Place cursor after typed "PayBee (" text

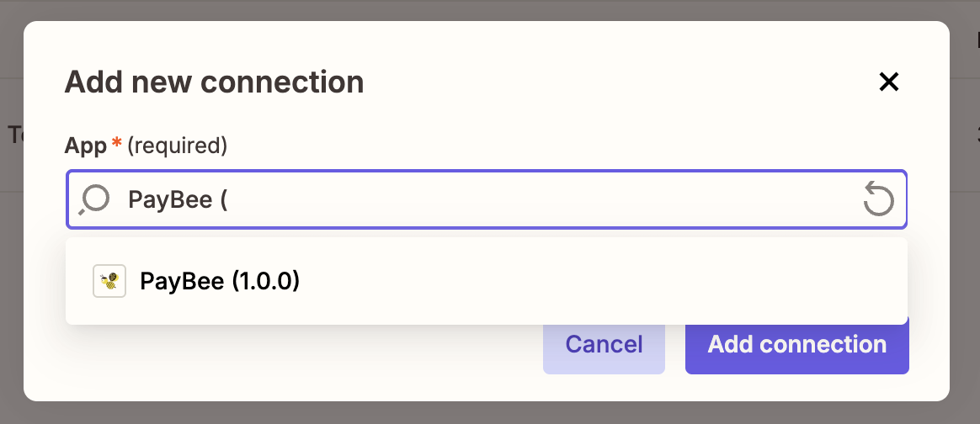(230, 200)
